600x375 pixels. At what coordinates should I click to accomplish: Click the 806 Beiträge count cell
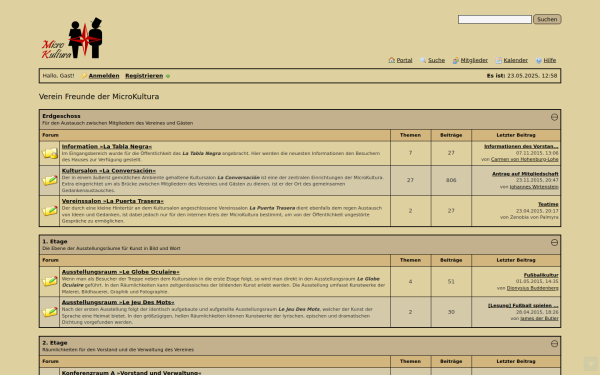tap(451, 180)
